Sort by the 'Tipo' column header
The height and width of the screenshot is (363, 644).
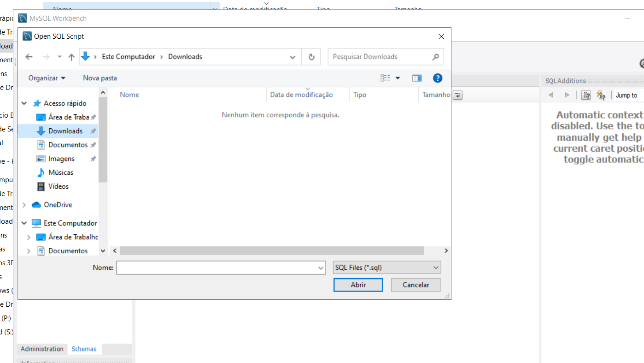(x=360, y=95)
